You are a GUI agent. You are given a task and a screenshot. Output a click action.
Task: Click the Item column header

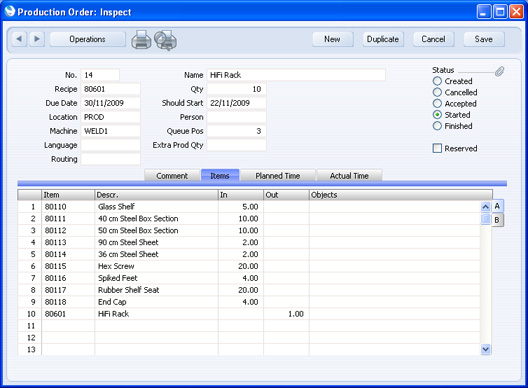tap(68, 195)
